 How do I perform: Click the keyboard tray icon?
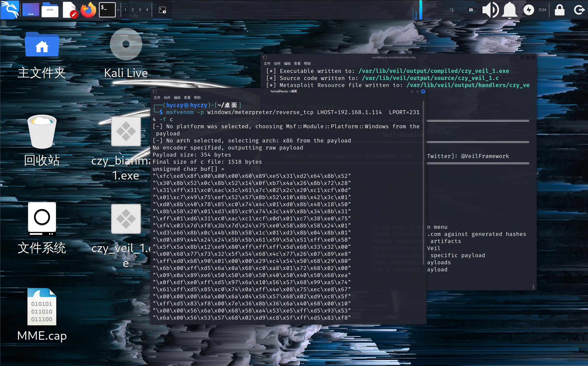pos(471,10)
